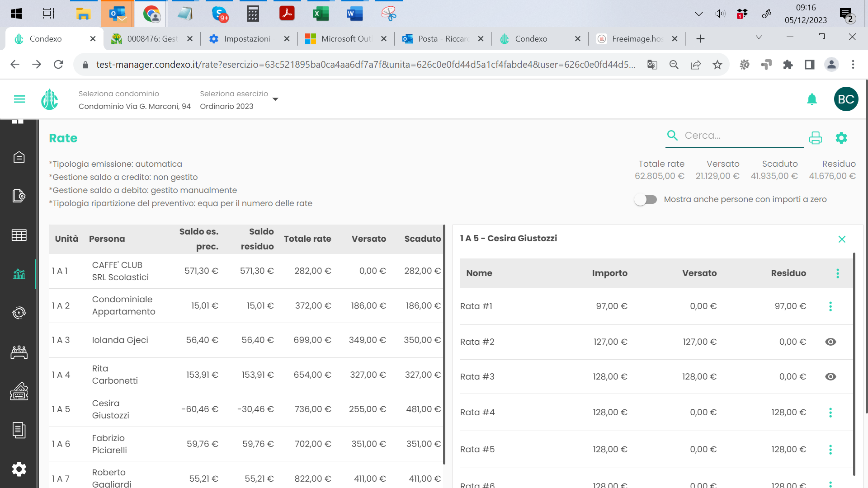Open options menu for Rata #4
868x488 pixels.
pos(830,413)
